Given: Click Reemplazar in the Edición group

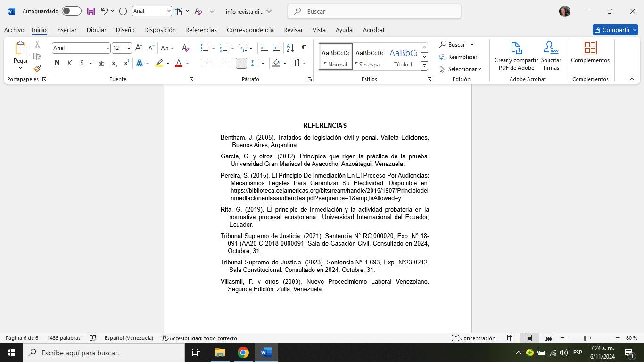Looking at the screenshot, I should point(458,57).
